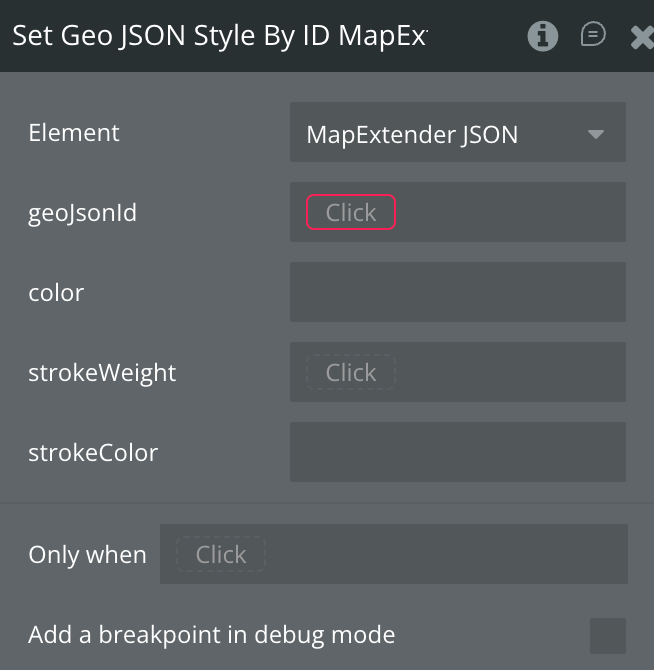
Task: Click the Element dropdown arrow
Action: (x=596, y=134)
